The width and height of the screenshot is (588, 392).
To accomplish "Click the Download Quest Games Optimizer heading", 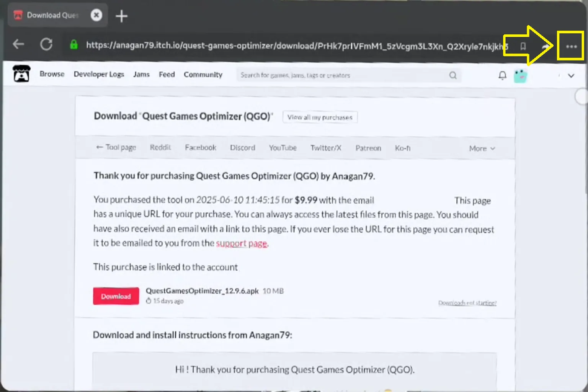I will tap(183, 116).
